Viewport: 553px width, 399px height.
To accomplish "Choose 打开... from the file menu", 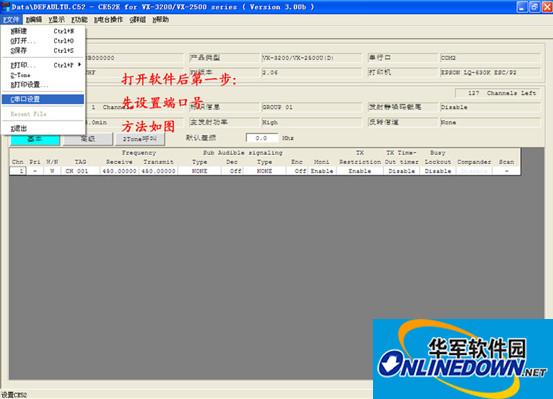I will [42, 41].
